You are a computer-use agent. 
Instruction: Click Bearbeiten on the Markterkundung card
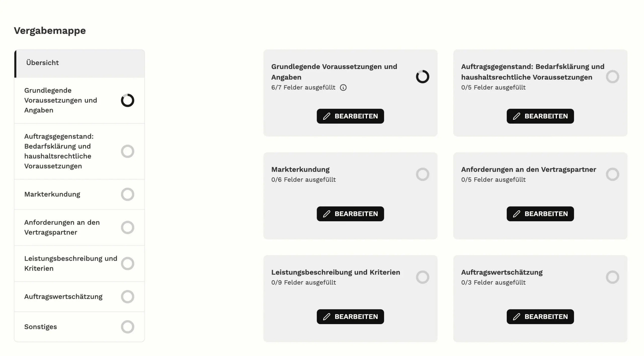(x=350, y=214)
